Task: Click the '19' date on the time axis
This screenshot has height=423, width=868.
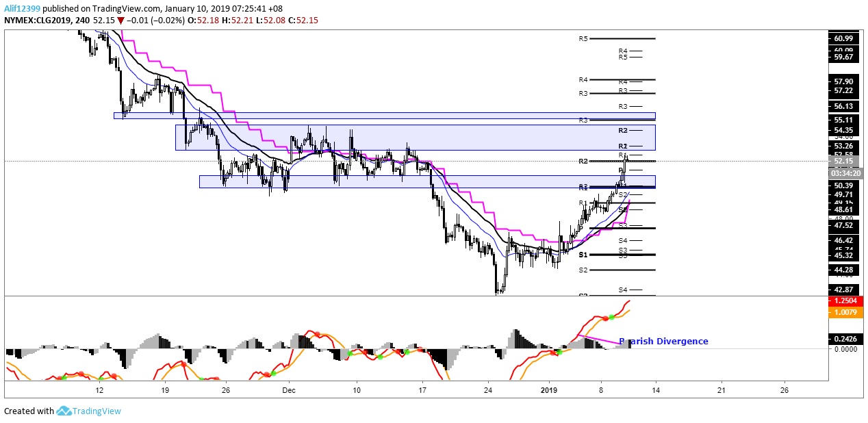Action: pyautogui.click(x=165, y=389)
